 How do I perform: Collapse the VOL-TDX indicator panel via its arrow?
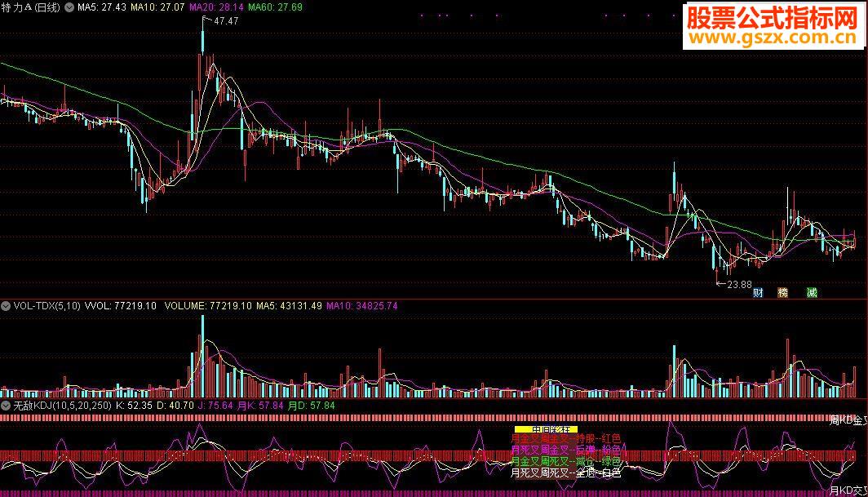click(7, 305)
